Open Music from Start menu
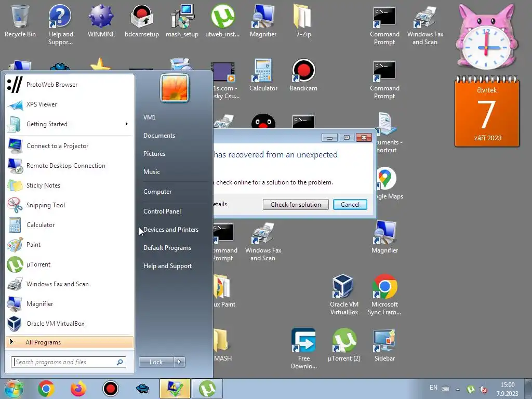 (152, 172)
